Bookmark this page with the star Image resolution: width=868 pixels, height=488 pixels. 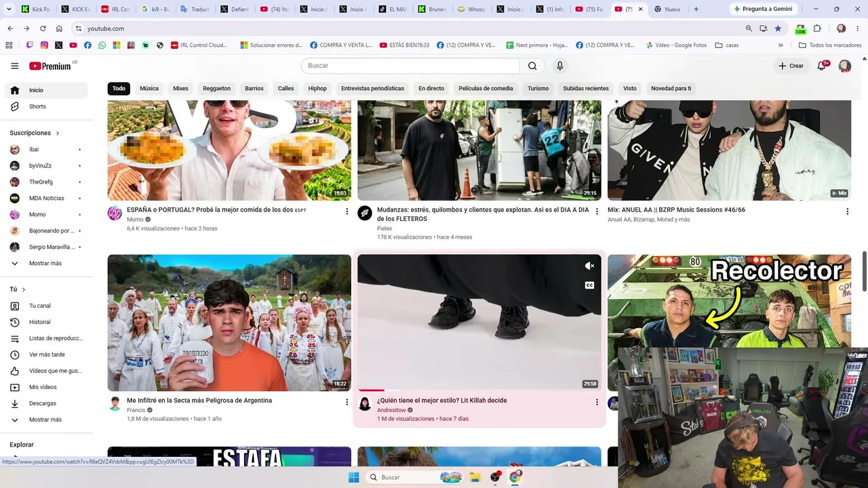click(x=778, y=28)
